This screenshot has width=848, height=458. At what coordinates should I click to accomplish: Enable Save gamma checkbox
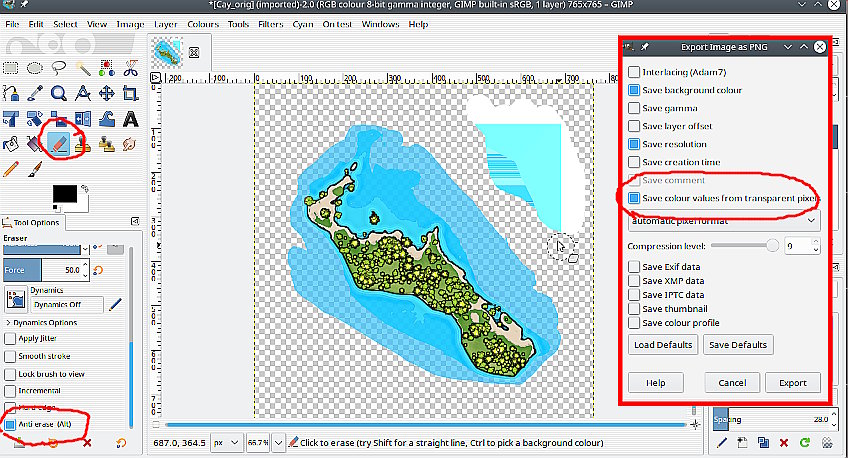(634, 108)
